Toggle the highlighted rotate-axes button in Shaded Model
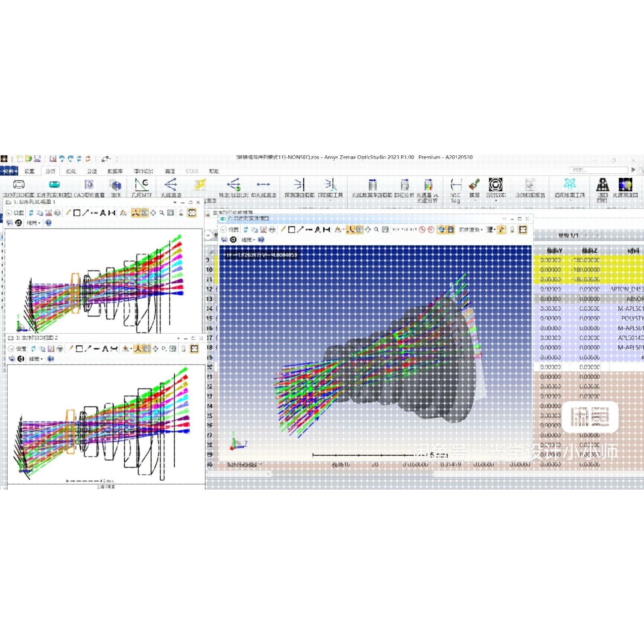 350,229
